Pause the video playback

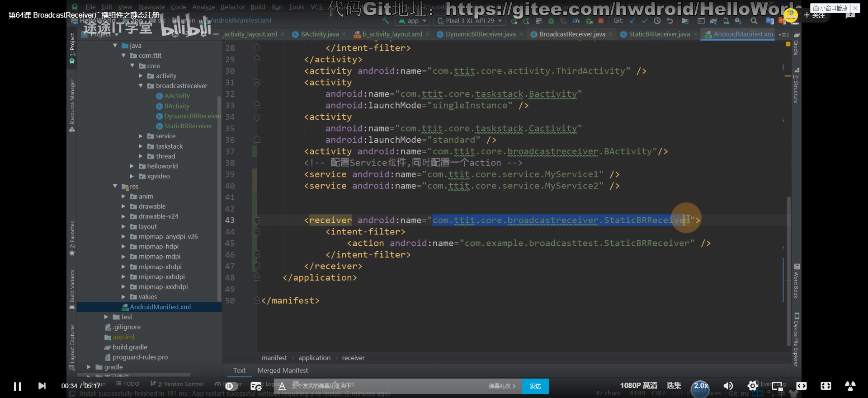(x=17, y=386)
